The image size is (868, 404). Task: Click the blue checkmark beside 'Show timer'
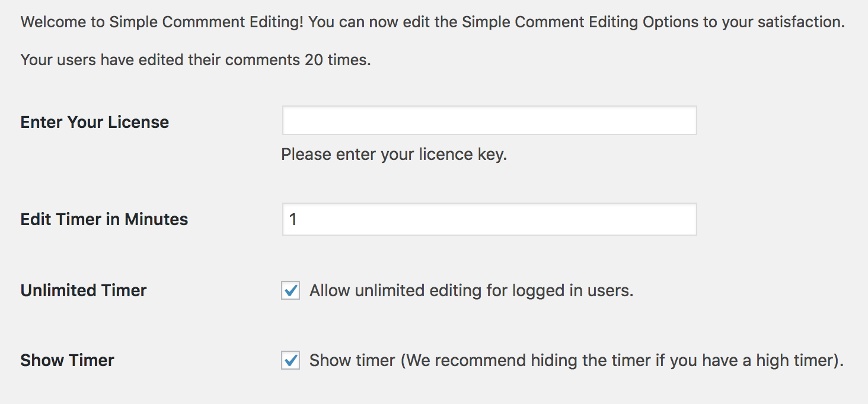[291, 360]
